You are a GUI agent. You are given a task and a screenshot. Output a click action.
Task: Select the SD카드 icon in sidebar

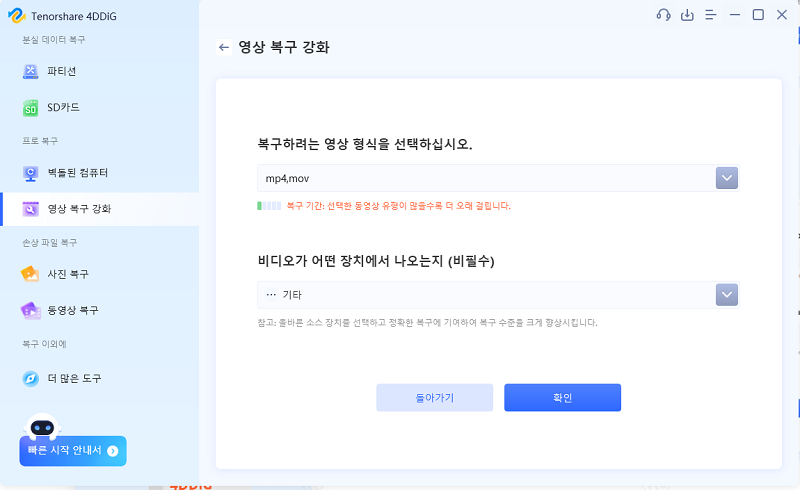31,108
